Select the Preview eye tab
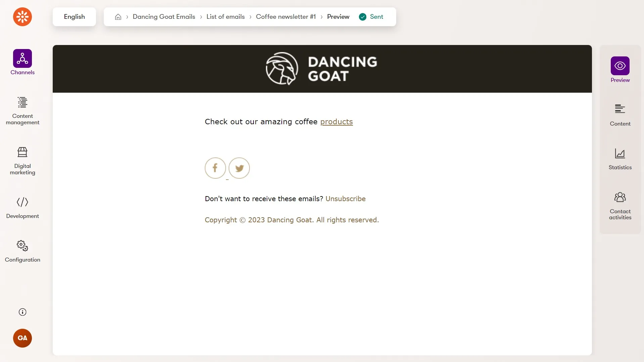This screenshot has height=362, width=644. click(620, 70)
